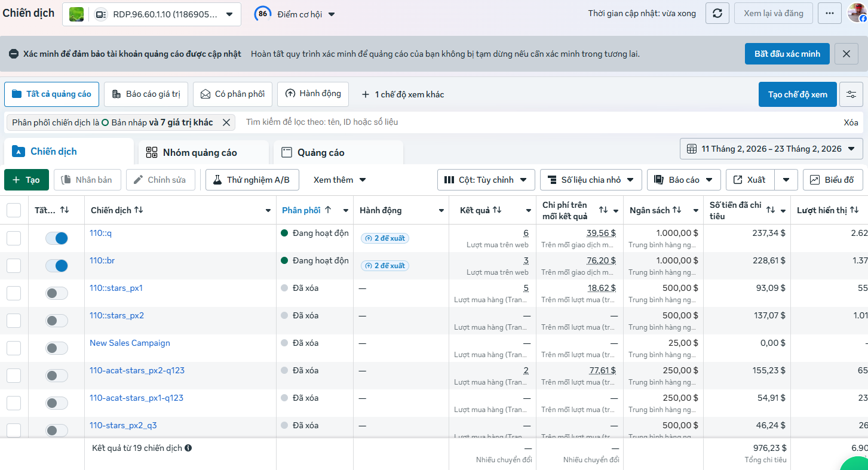
Task: Open the ad account selector dropdown
Action: coord(152,14)
